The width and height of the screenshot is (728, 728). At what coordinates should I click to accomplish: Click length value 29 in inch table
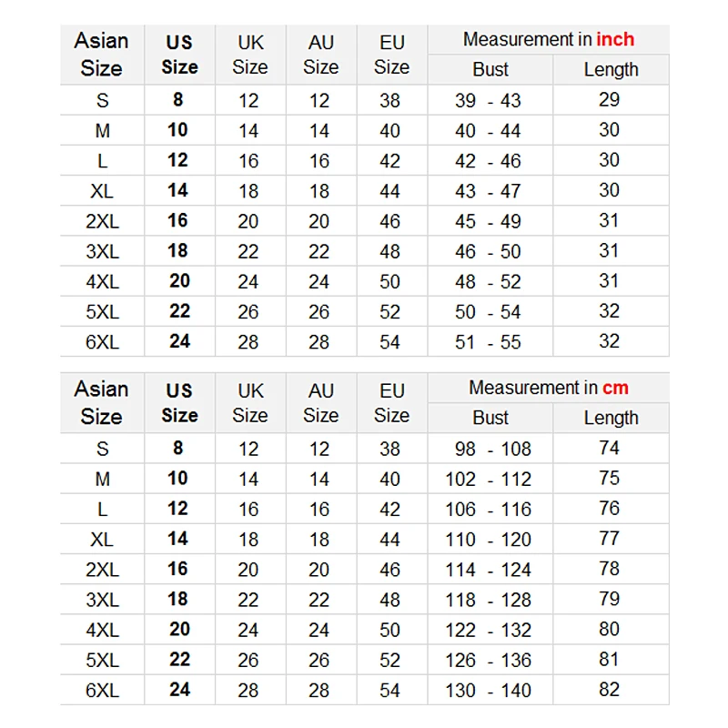(x=610, y=100)
